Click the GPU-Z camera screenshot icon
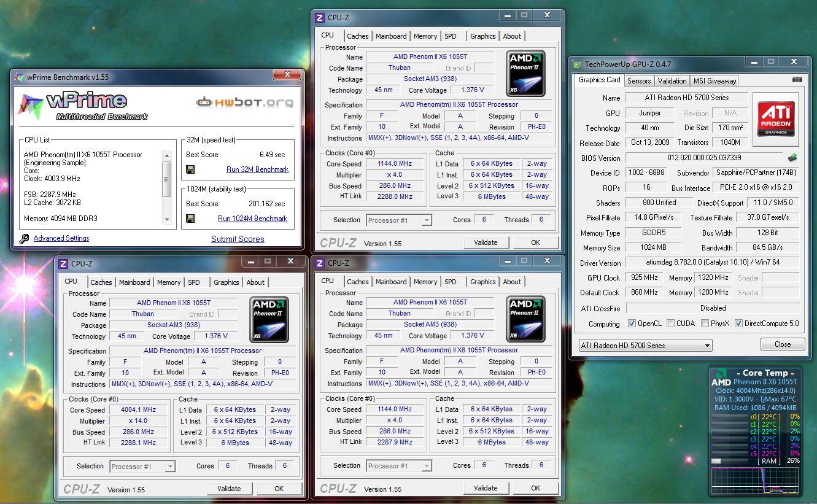Viewport: 817px width, 504px height. (797, 80)
